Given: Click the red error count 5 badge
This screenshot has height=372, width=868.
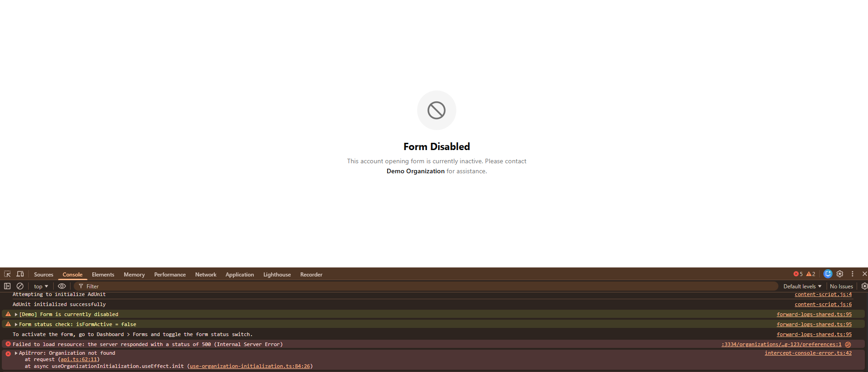Looking at the screenshot, I should tap(798, 274).
